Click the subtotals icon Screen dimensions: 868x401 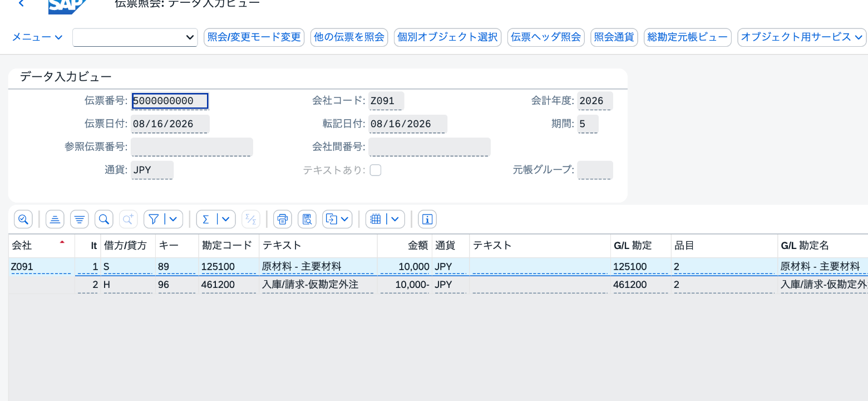251,219
